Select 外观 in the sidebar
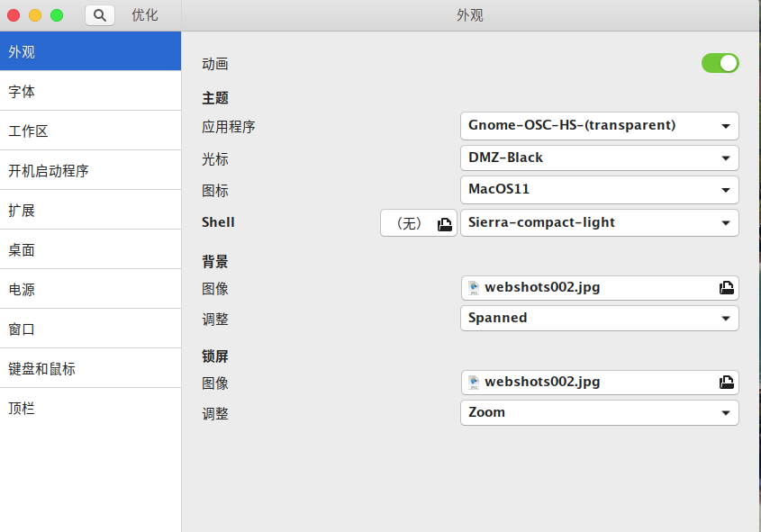This screenshot has width=761, height=532. 90,51
